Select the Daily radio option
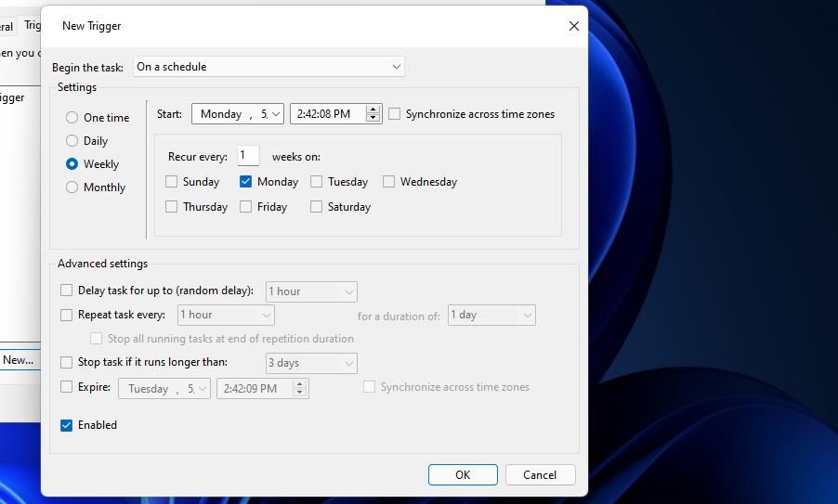 (72, 141)
